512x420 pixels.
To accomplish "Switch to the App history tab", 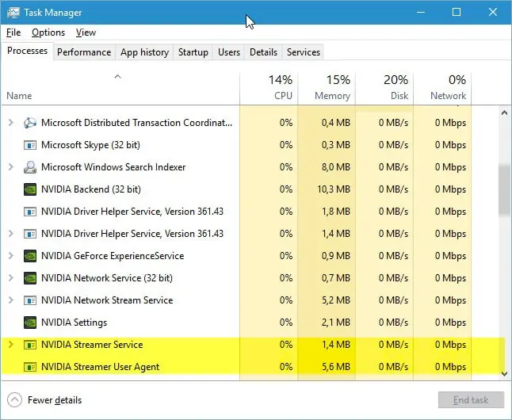I will click(x=145, y=52).
